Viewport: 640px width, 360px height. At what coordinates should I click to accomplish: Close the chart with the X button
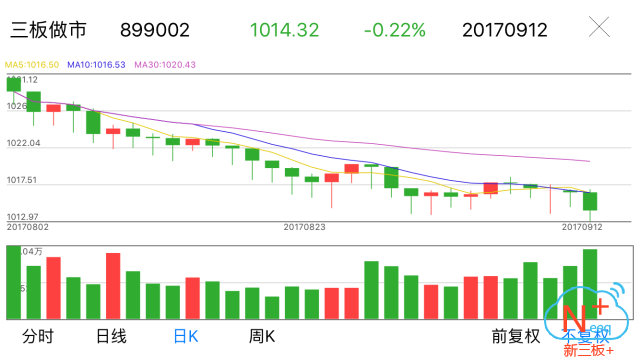point(599,27)
